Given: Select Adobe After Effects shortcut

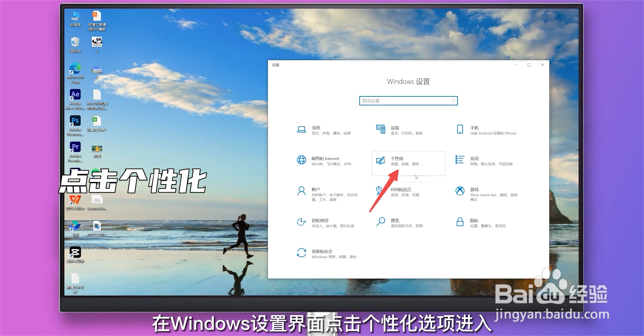Looking at the screenshot, I should [75, 100].
